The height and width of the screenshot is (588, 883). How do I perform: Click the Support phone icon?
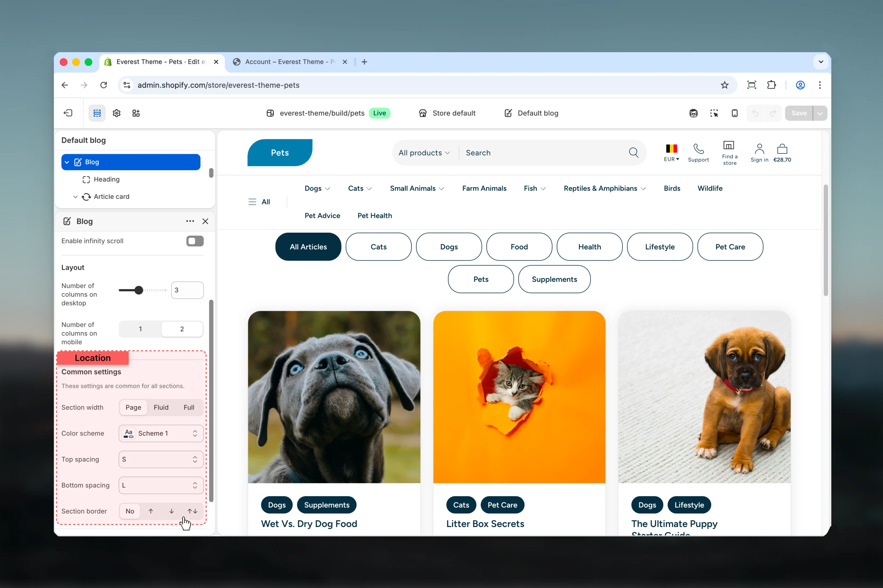[x=698, y=149]
